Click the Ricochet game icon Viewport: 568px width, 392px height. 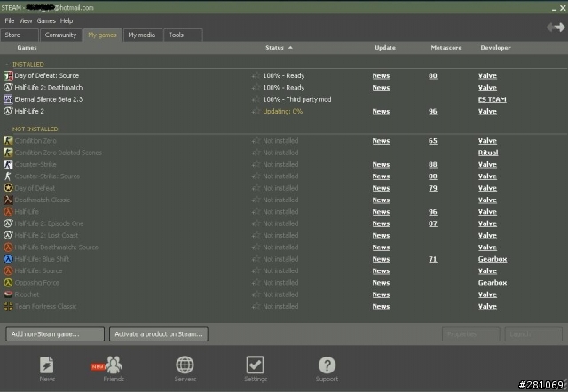[x=8, y=294]
